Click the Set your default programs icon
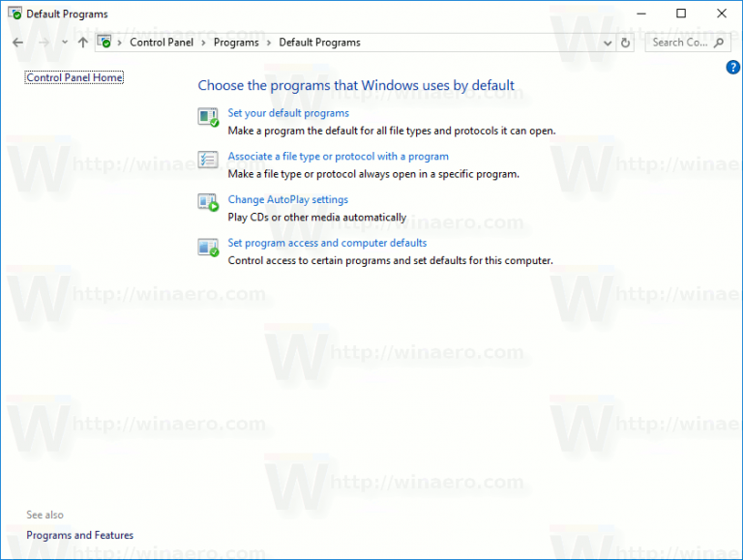743x560 pixels. point(208,118)
